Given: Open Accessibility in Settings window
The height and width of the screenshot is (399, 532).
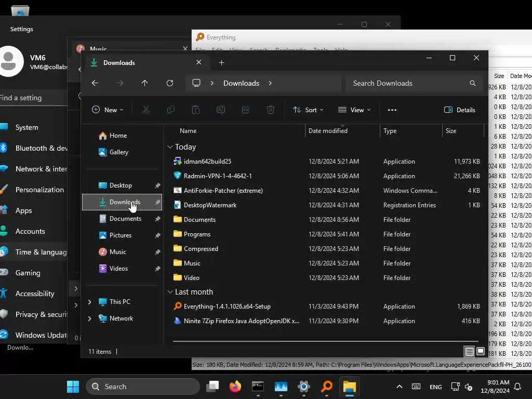Looking at the screenshot, I should 34,294.
